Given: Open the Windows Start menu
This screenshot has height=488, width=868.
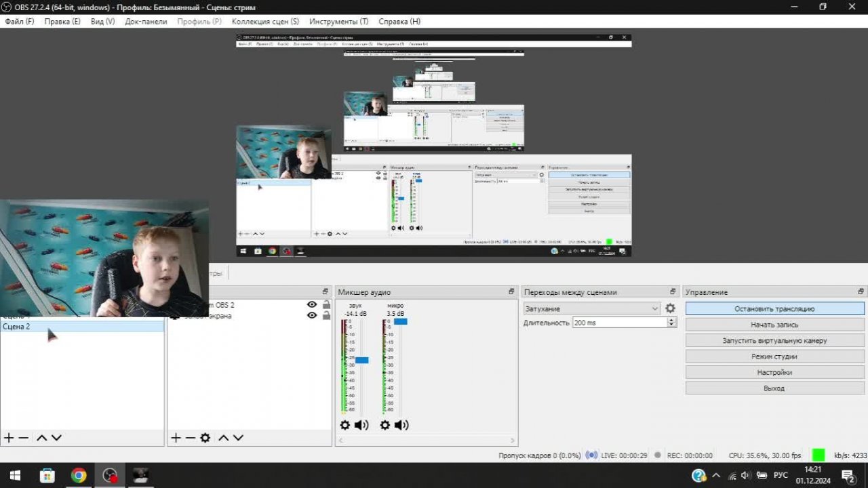Looking at the screenshot, I should pyautogui.click(x=14, y=475).
